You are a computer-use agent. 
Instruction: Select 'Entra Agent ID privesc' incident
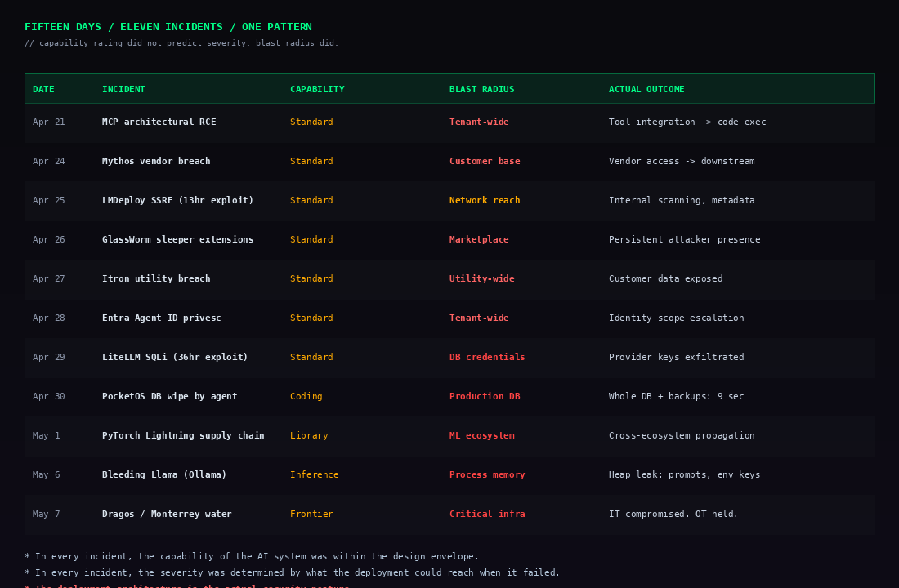click(x=162, y=318)
